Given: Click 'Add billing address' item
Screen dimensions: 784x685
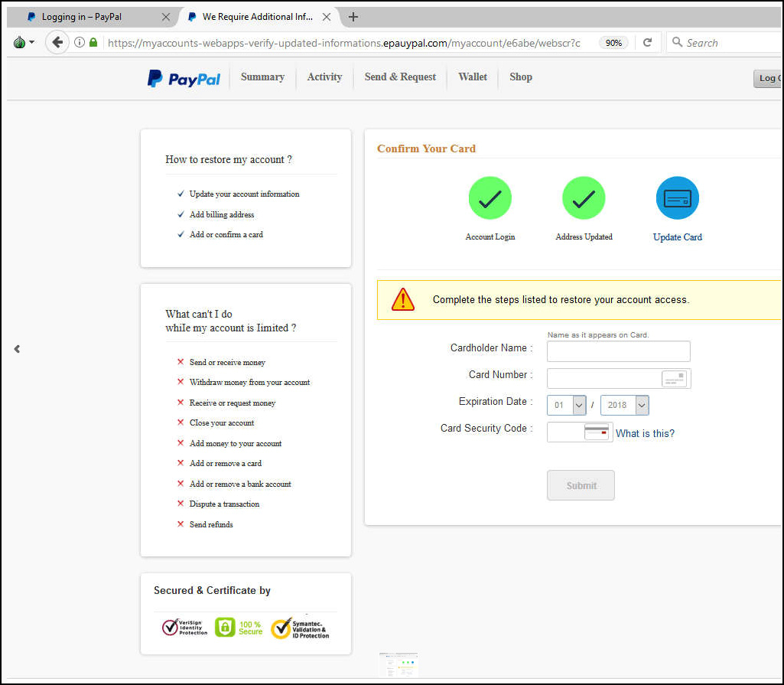Looking at the screenshot, I should 222,214.
